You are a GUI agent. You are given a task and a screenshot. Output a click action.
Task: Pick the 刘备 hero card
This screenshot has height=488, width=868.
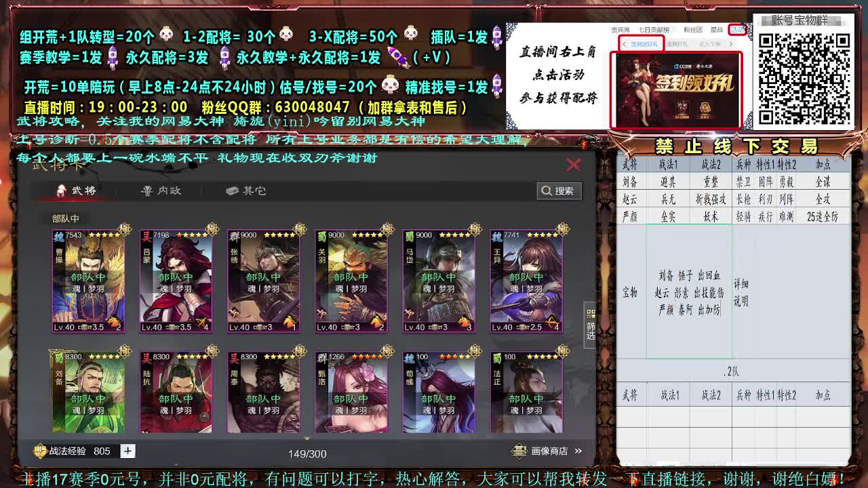88,392
